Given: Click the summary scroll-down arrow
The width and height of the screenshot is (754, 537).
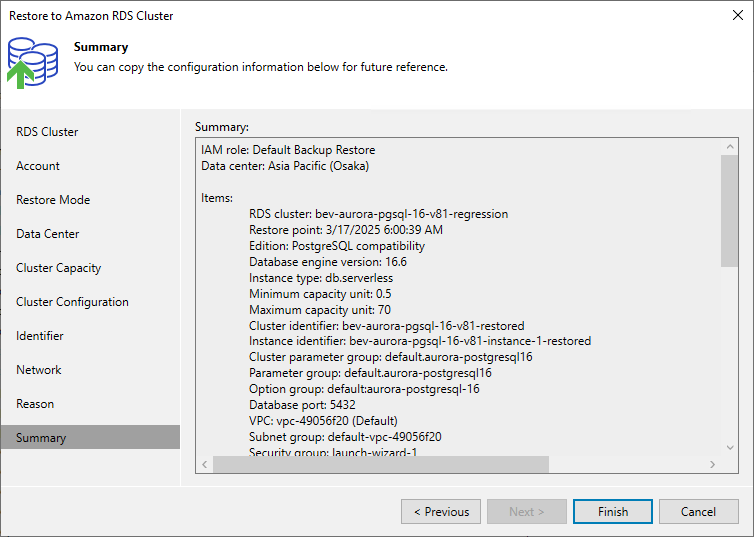Looking at the screenshot, I should [730, 448].
